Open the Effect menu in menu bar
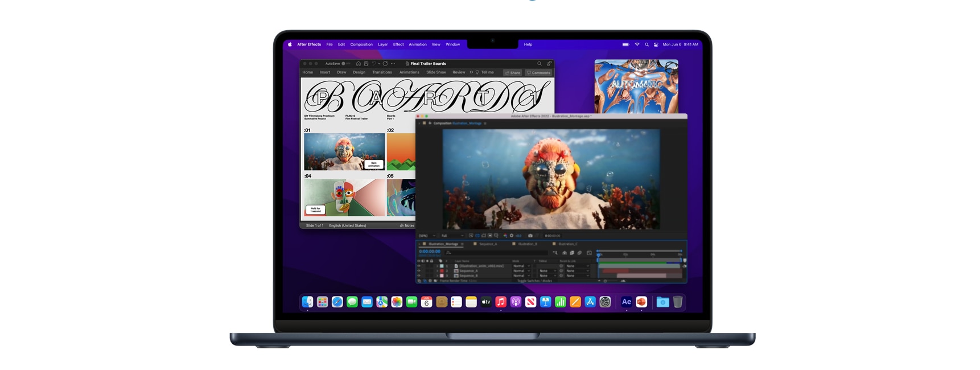The image size is (980, 370). point(398,44)
